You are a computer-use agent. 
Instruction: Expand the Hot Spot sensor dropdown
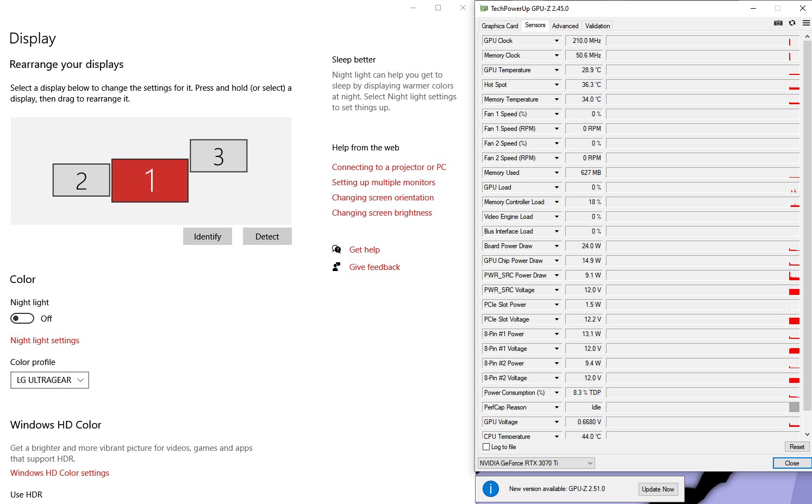[557, 85]
